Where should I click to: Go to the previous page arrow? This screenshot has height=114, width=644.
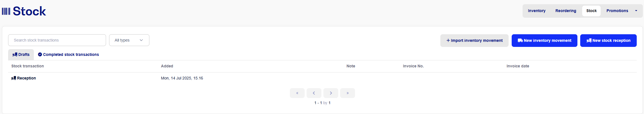tap(314, 93)
